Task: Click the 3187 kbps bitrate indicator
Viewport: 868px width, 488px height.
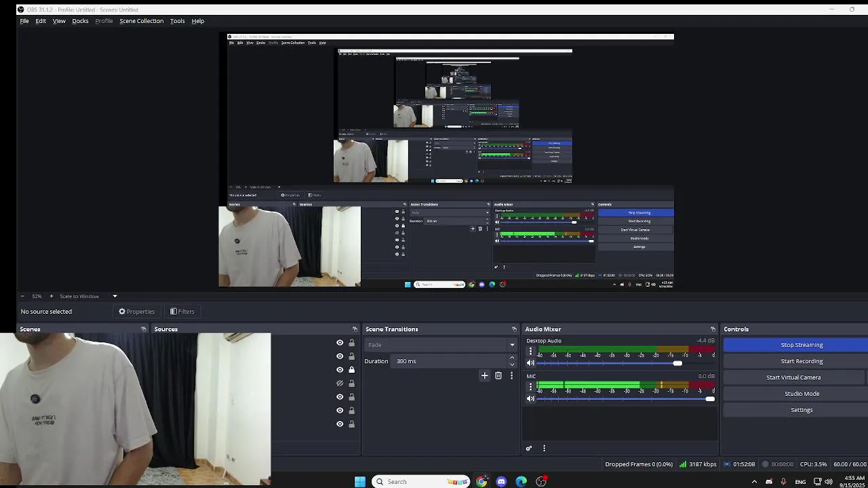Action: coord(698,464)
